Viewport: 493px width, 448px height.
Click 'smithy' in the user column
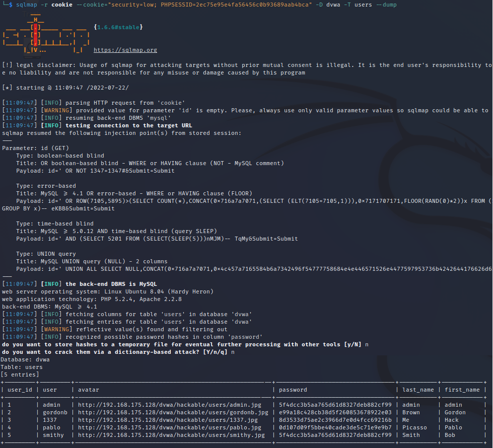53,435
